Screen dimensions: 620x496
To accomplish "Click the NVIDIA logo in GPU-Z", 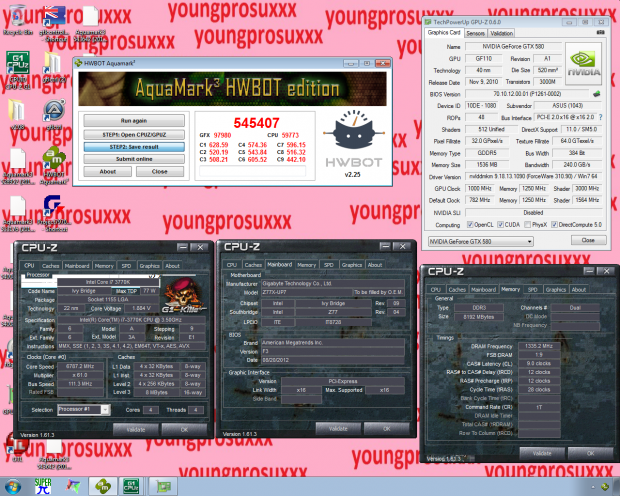I will tap(584, 64).
